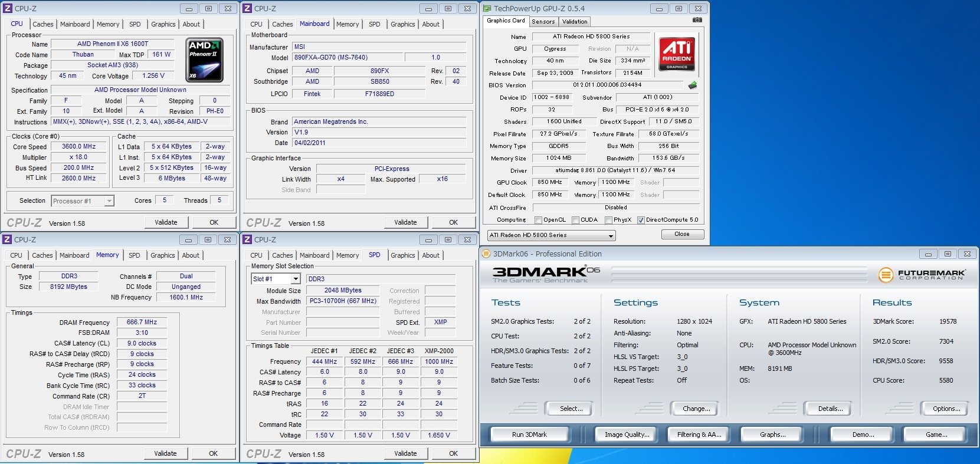Enable the OpenCL checkbox
The height and width of the screenshot is (464, 980).
538,220
